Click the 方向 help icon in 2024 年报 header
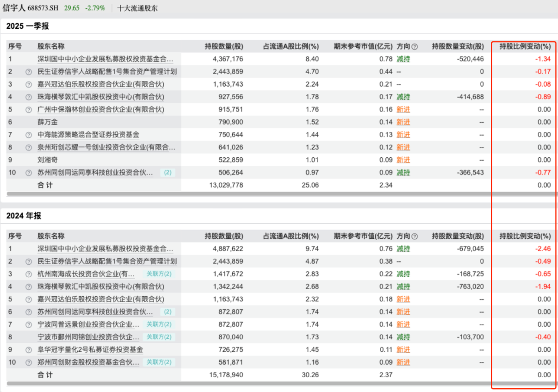The width and height of the screenshot is (558, 392). click(x=415, y=236)
